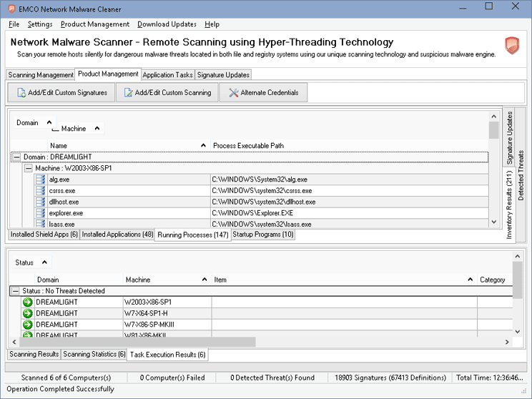Click the process icon beside explorer.exe
The width and height of the screenshot is (532, 399).
coord(41,213)
